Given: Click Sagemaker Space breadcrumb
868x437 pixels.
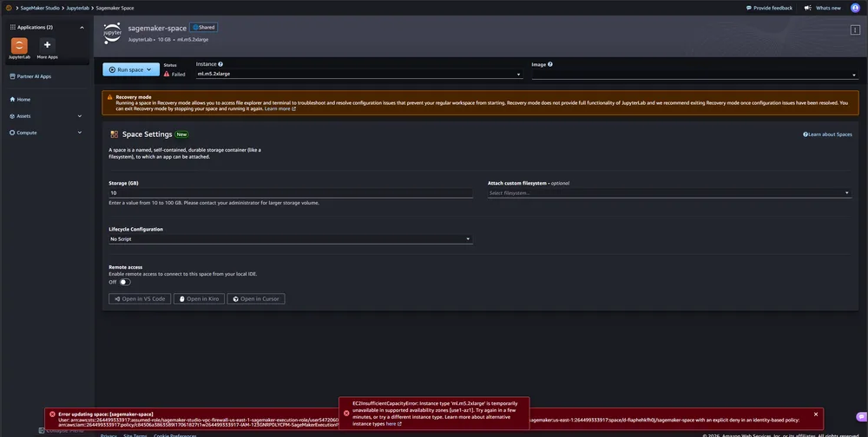Looking at the screenshot, I should click(x=116, y=8).
